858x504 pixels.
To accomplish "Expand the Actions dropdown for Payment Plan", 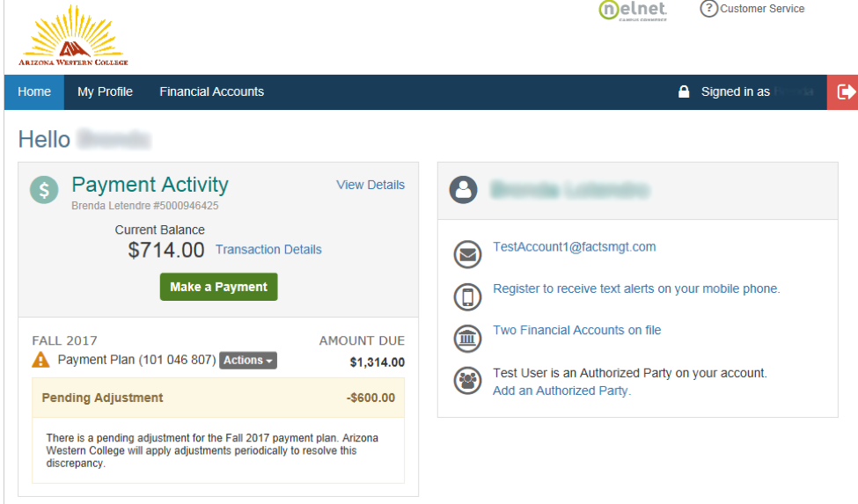I will pyautogui.click(x=248, y=361).
